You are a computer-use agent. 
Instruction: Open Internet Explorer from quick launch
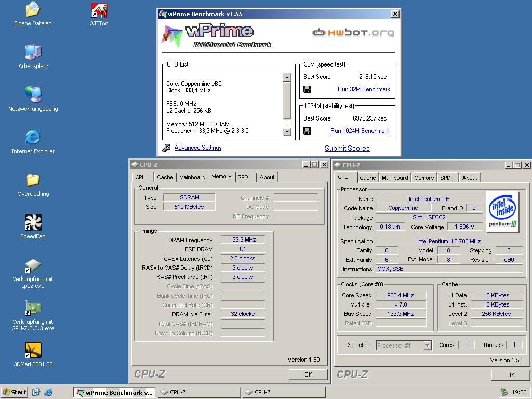click(x=48, y=392)
